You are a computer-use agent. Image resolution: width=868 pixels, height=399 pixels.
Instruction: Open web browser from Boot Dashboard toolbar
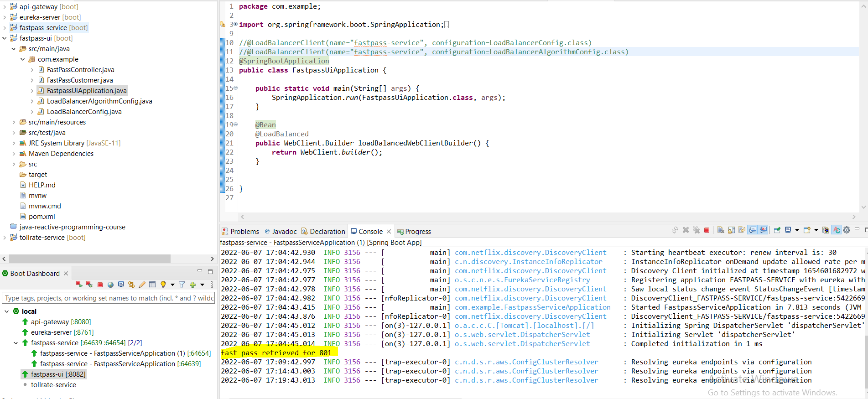(110, 285)
